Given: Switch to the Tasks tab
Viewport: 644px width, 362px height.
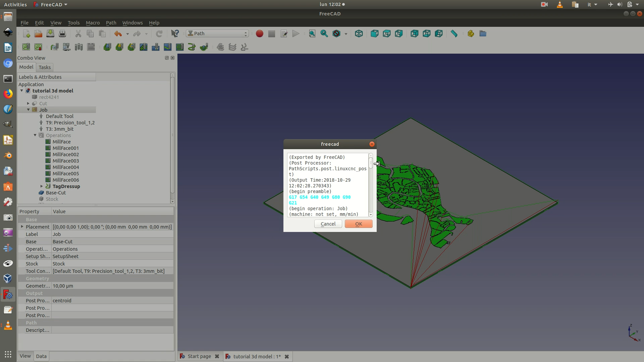Looking at the screenshot, I should click(45, 67).
